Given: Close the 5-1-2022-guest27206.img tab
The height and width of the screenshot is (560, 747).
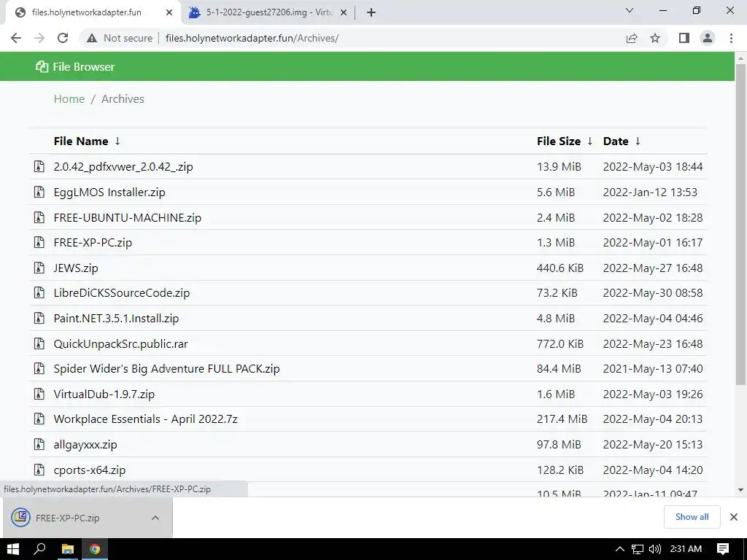Looking at the screenshot, I should pos(344,13).
